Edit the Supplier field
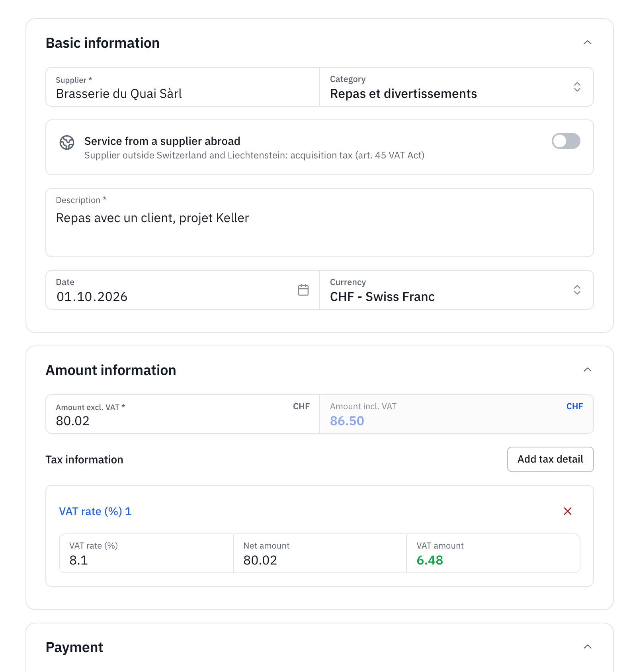The height and width of the screenshot is (672, 629). [183, 87]
